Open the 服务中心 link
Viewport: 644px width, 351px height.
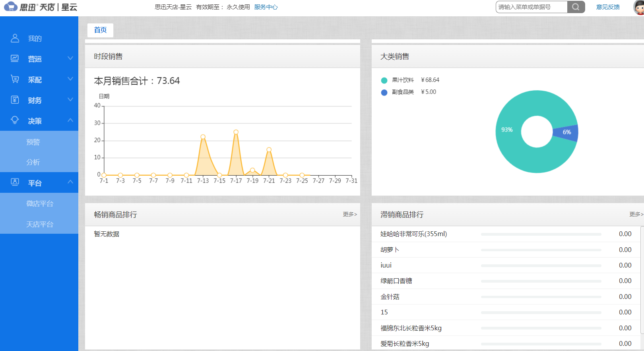266,7
